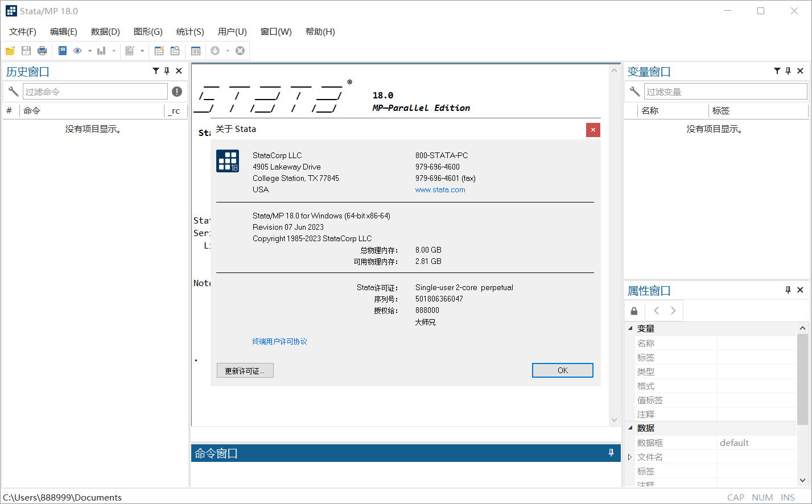Image resolution: width=812 pixels, height=504 pixels.
Task: Pin the 命令窗口 panel
Action: 611,453
